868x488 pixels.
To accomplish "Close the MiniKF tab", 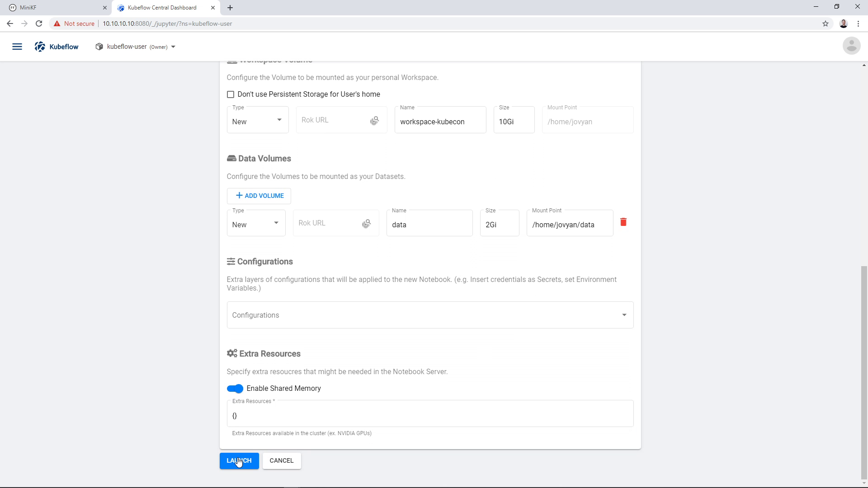I will tap(104, 8).
